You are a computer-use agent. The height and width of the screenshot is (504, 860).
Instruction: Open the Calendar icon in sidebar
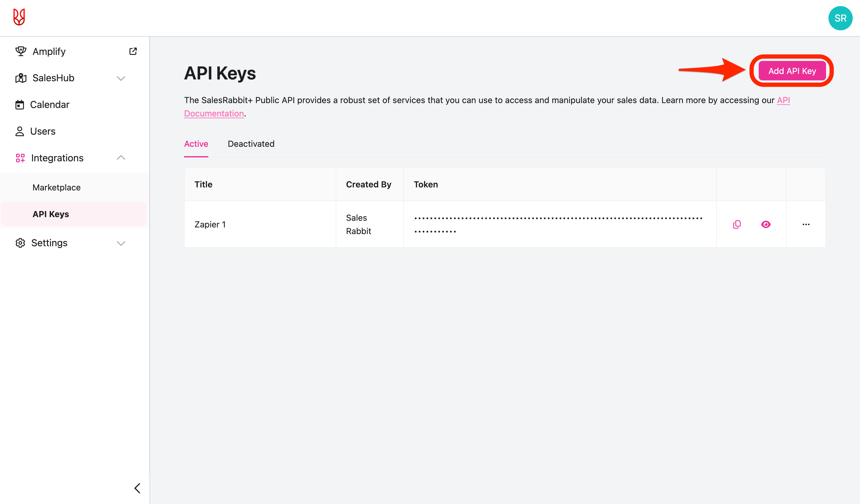[x=21, y=104]
